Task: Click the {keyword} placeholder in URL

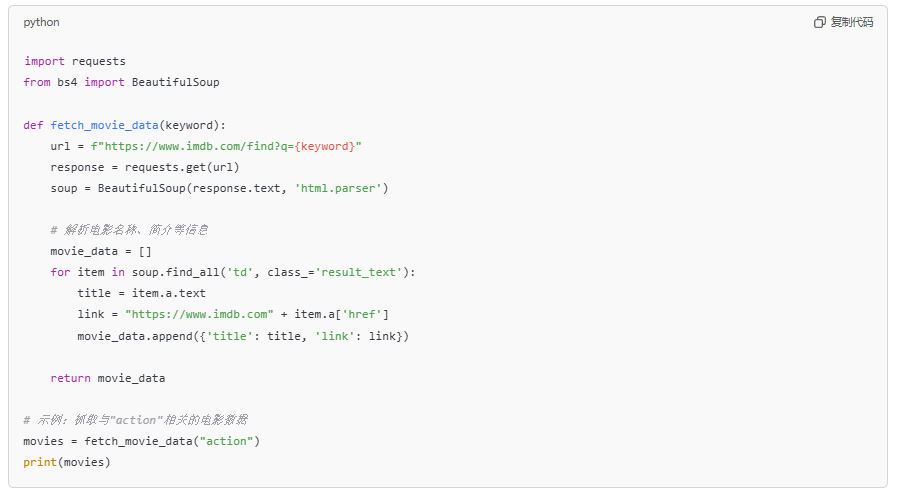Action: tap(325, 146)
